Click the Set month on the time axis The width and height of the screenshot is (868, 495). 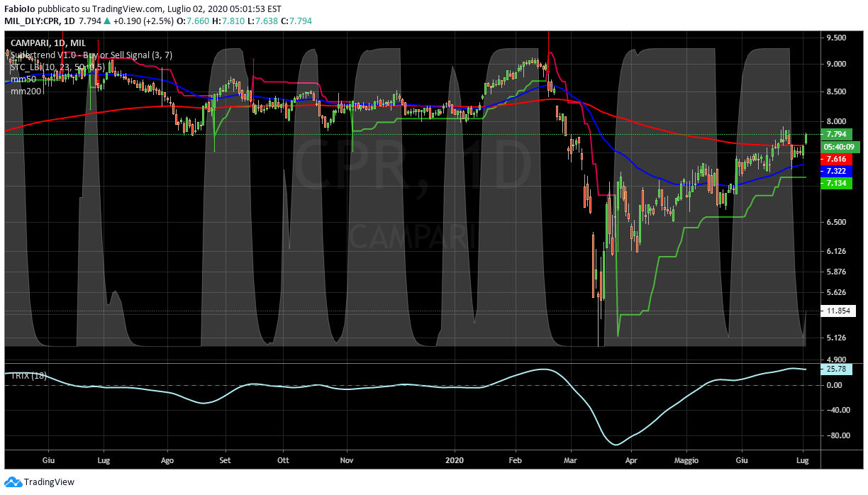click(x=226, y=460)
